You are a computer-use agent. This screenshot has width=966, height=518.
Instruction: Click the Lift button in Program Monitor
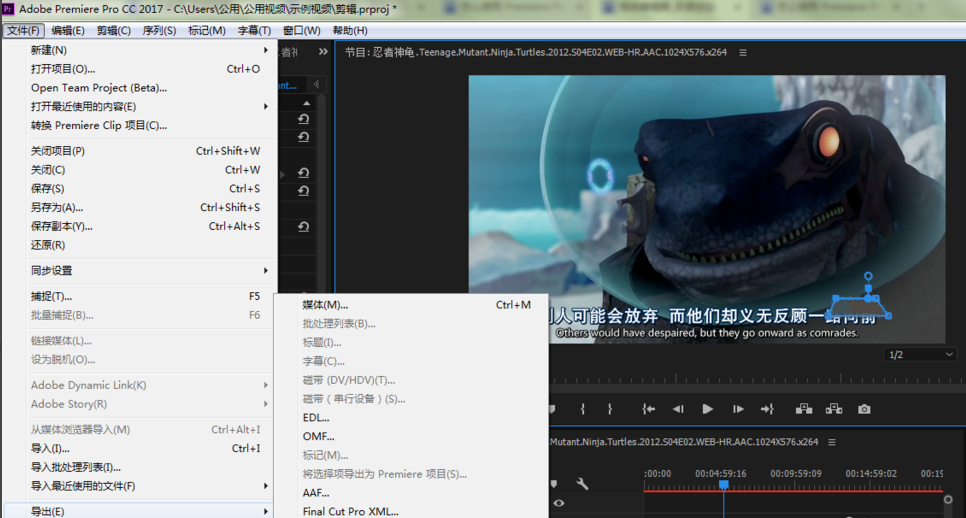click(803, 409)
